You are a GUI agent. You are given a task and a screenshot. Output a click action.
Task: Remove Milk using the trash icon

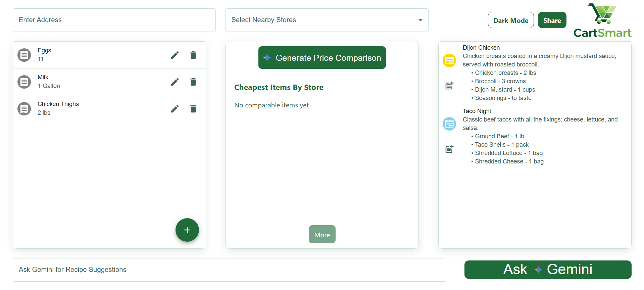pos(193,82)
